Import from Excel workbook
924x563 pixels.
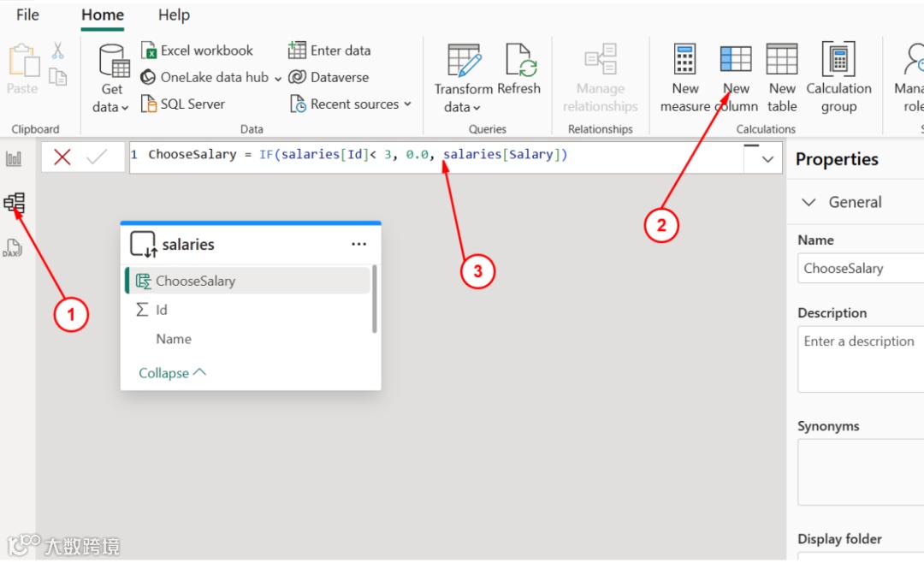(198, 50)
